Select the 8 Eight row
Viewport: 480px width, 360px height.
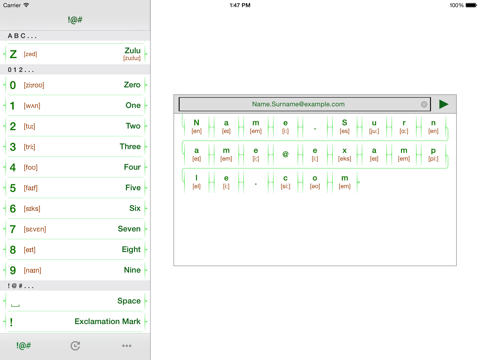(x=75, y=250)
